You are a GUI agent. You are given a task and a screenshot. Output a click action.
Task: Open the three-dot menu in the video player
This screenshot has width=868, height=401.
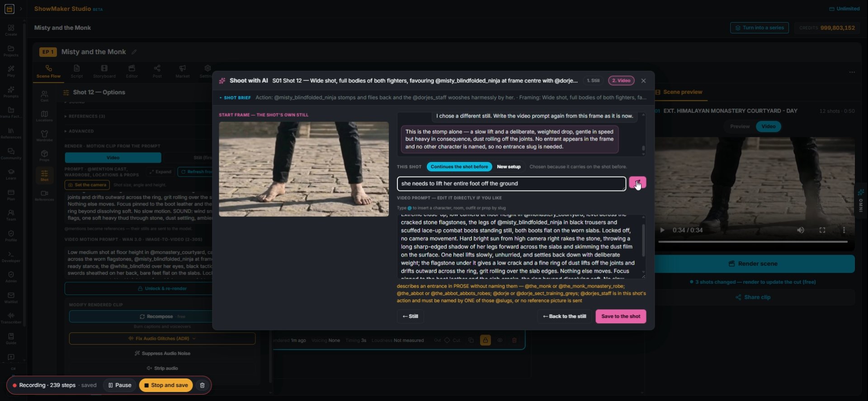pos(844,230)
